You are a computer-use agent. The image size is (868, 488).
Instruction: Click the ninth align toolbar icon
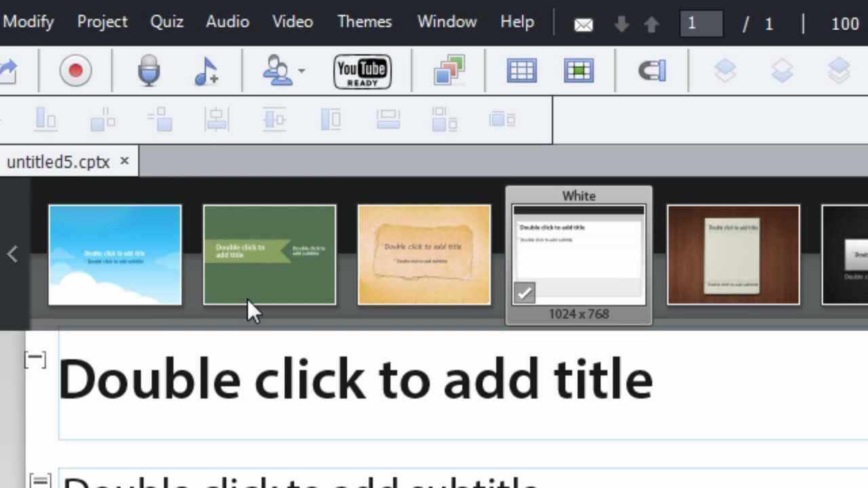[x=502, y=120]
